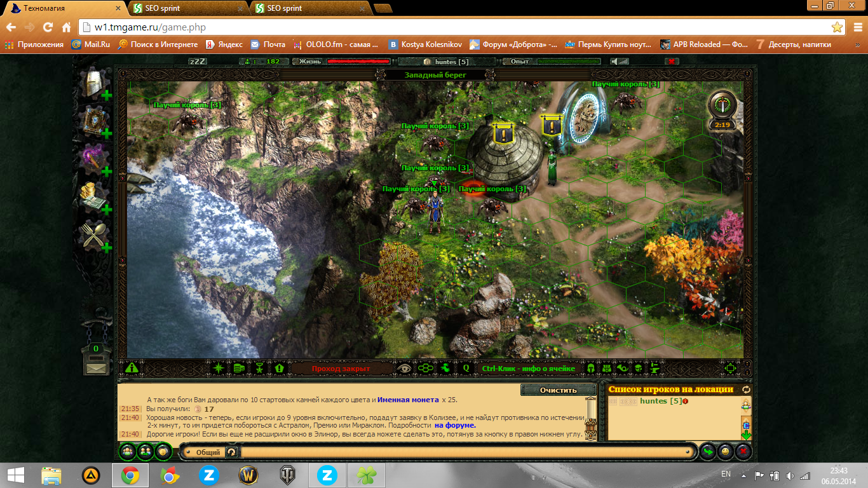The width and height of the screenshot is (868, 488).
Task: Click the fullscreen expand arrows icon
Action: coord(731,368)
